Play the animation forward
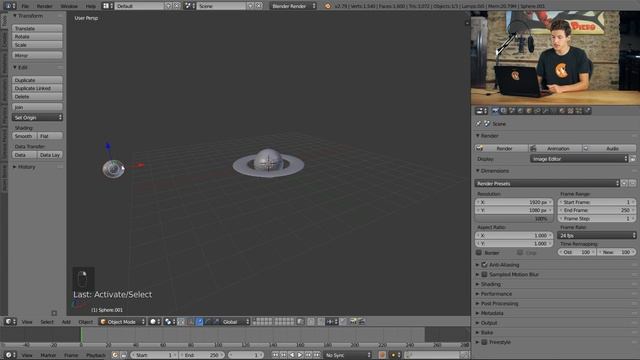Screen dimensions: 640x360 tap(300, 355)
